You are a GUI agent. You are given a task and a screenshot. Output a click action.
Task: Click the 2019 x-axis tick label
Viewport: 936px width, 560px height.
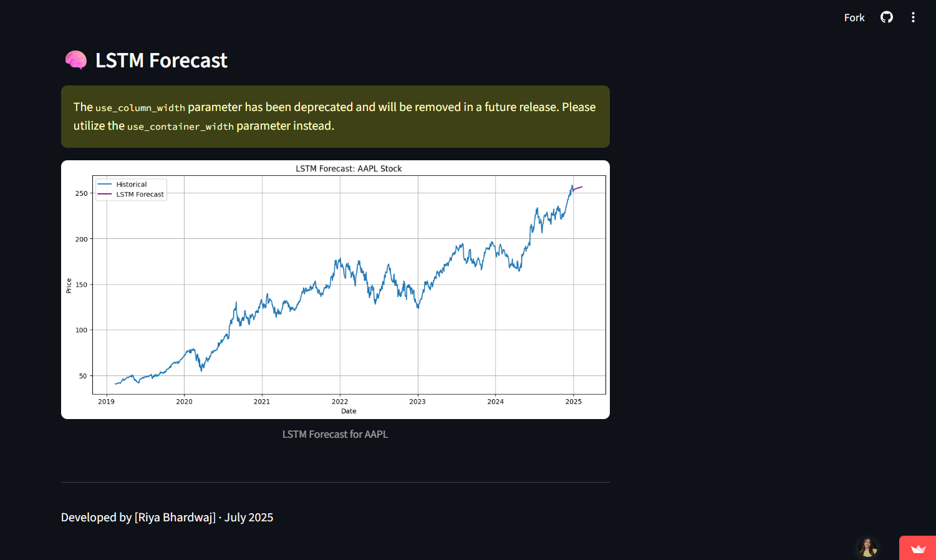point(106,402)
